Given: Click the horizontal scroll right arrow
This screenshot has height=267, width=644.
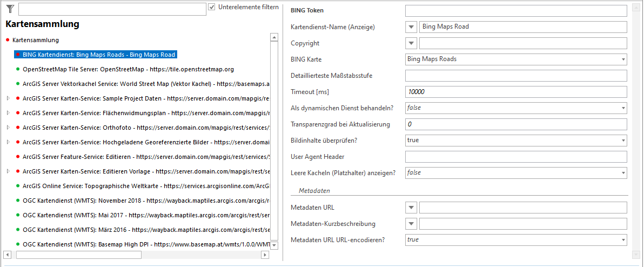Looking at the screenshot, I should tap(265, 255).
